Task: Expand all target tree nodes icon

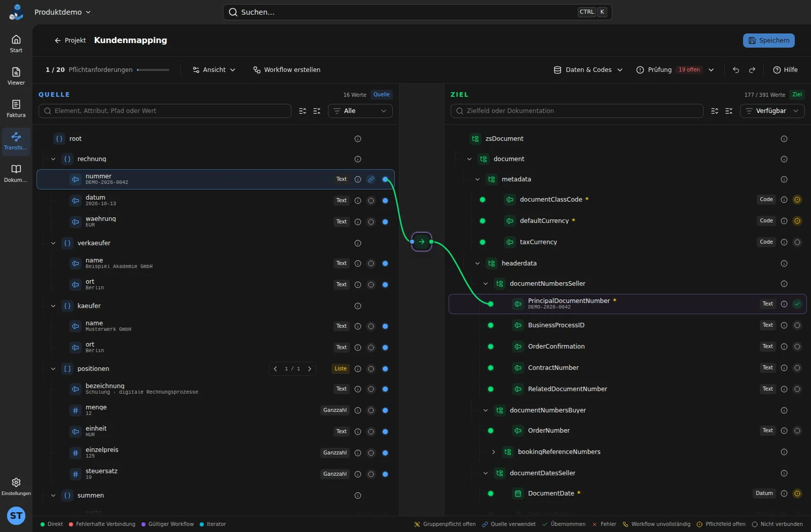Action: coord(715,111)
